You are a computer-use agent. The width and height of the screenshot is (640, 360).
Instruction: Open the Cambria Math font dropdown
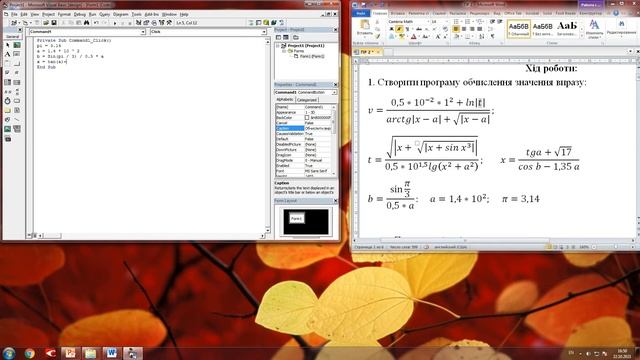click(428, 22)
